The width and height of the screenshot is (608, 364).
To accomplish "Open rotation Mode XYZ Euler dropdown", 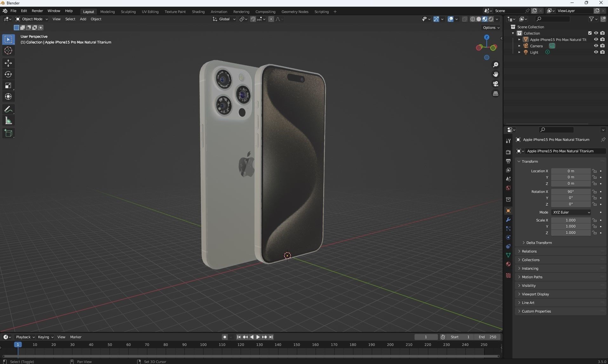I will pyautogui.click(x=571, y=212).
